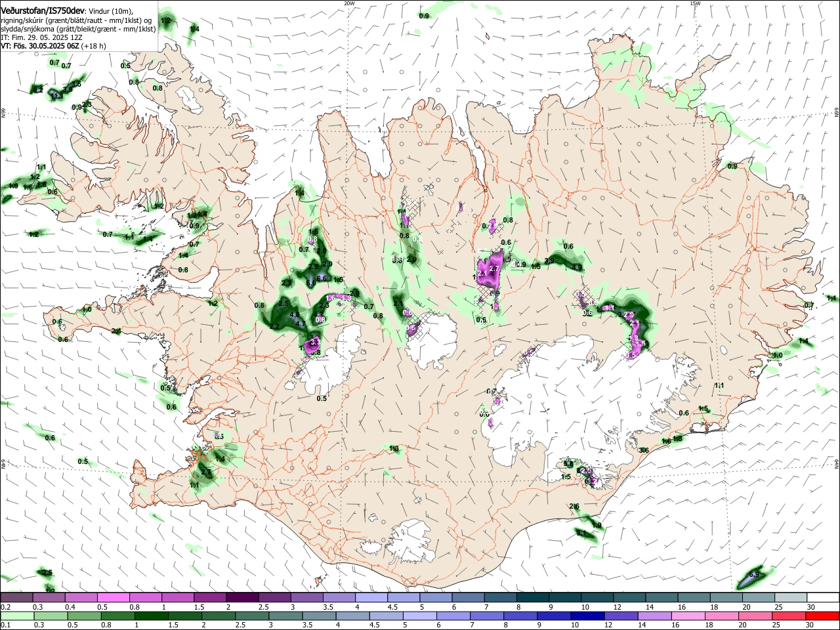
Task: Click the 'VT: Fös. 30.05.2025 06Z (+18 h)' line
Action: [x=53, y=47]
